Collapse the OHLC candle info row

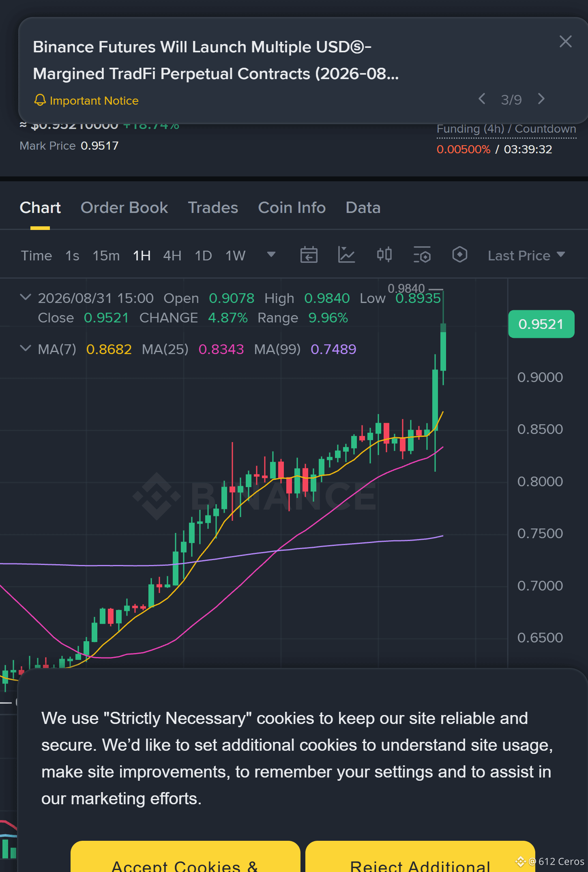click(x=26, y=297)
